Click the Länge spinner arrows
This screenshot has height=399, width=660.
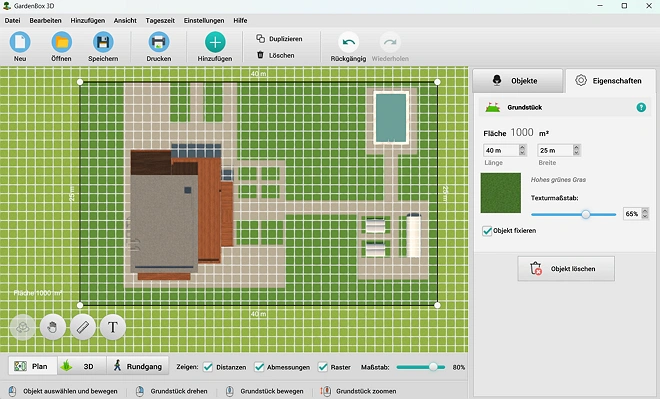click(x=522, y=150)
